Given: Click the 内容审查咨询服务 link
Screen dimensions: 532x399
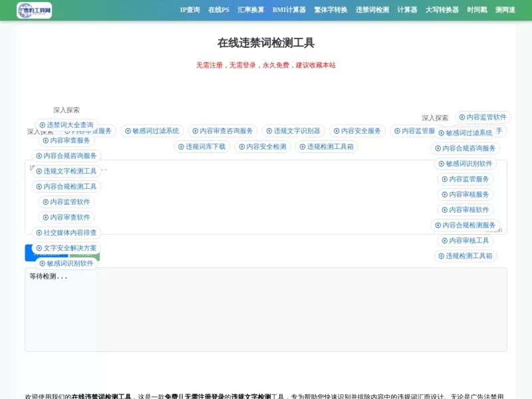Looking at the screenshot, I should pyautogui.click(x=223, y=130).
